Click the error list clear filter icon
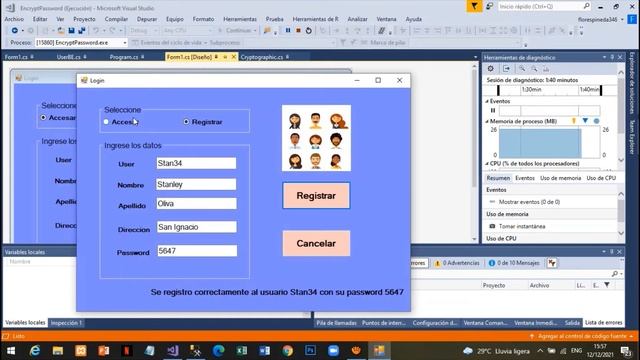The height and width of the screenshot is (360, 640). (x=552, y=263)
